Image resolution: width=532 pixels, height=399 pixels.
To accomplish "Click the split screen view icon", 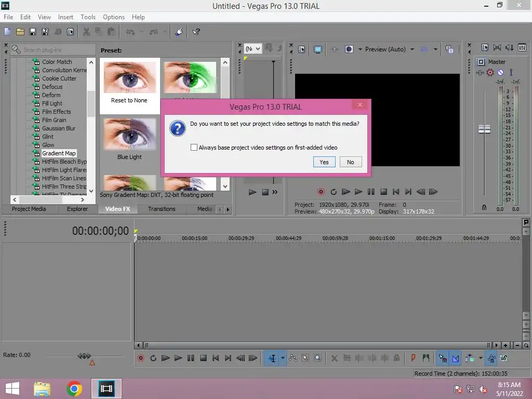I will point(349,49).
